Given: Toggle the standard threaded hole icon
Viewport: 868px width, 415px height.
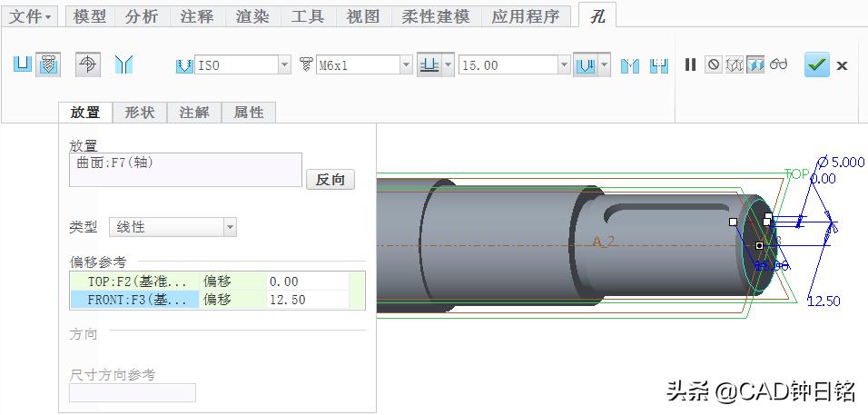Looking at the screenshot, I should click(49, 64).
